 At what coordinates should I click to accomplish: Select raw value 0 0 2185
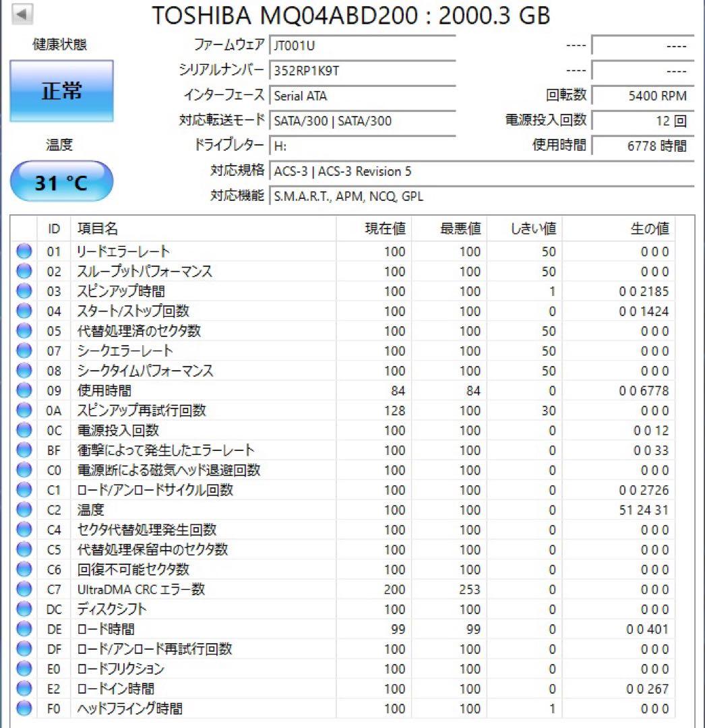coord(644,291)
